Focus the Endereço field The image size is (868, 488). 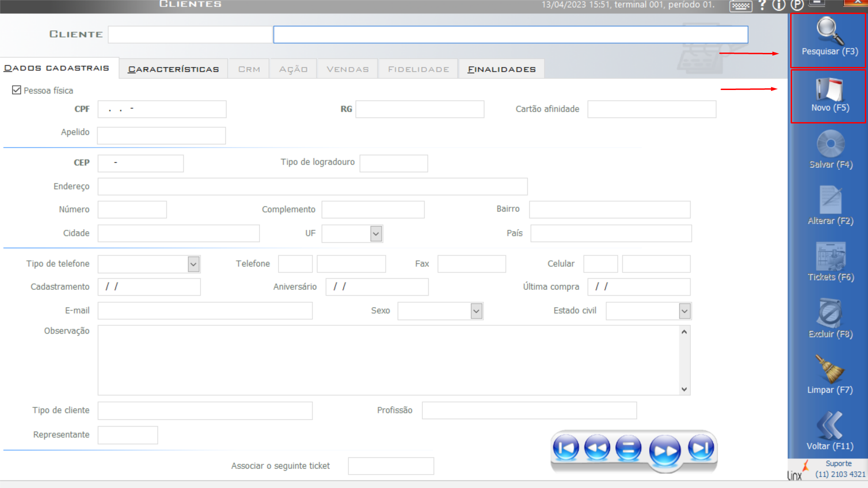tap(313, 186)
